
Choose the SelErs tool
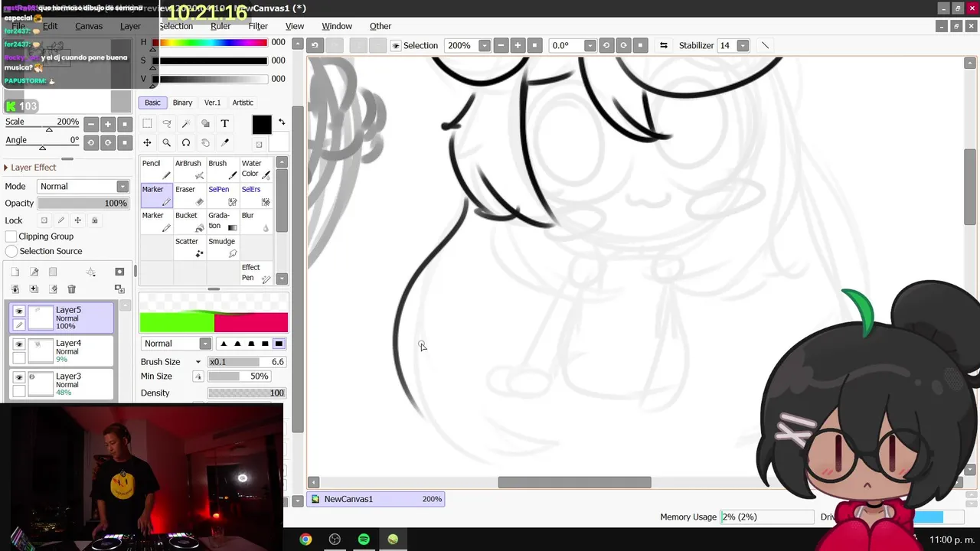[x=256, y=195]
